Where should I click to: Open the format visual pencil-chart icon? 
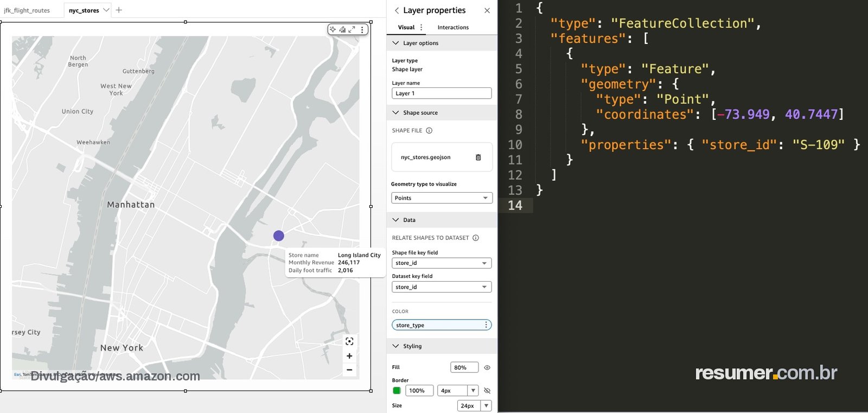[342, 29]
